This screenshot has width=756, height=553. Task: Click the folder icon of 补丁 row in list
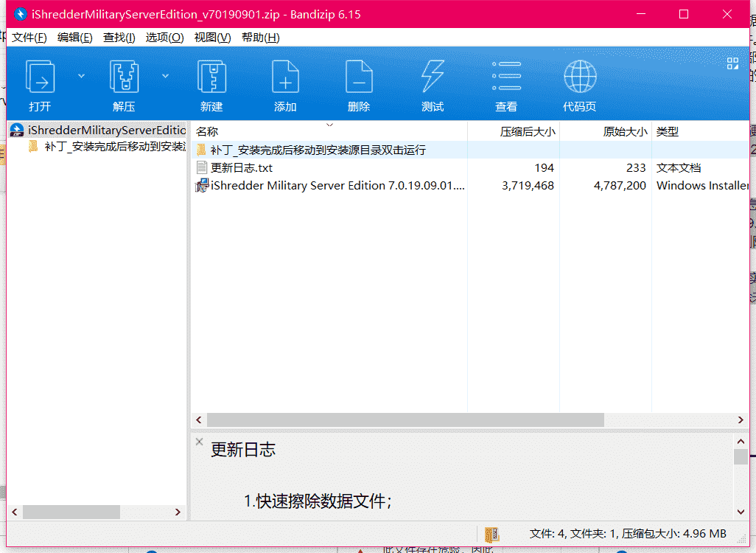pyautogui.click(x=202, y=150)
